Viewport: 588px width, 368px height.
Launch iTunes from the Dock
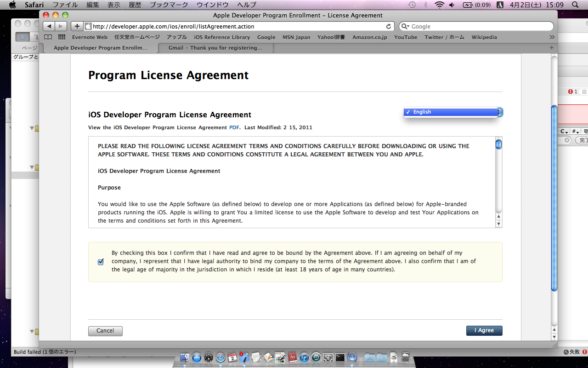point(304,357)
